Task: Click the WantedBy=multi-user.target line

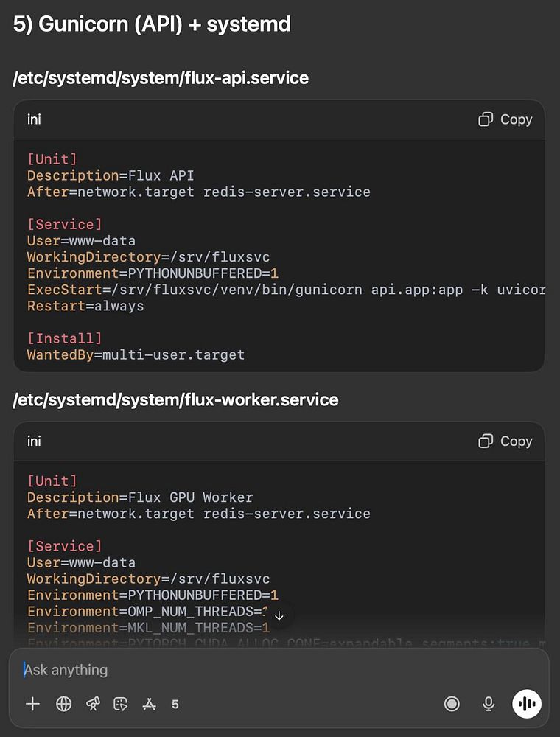Action: [136, 354]
